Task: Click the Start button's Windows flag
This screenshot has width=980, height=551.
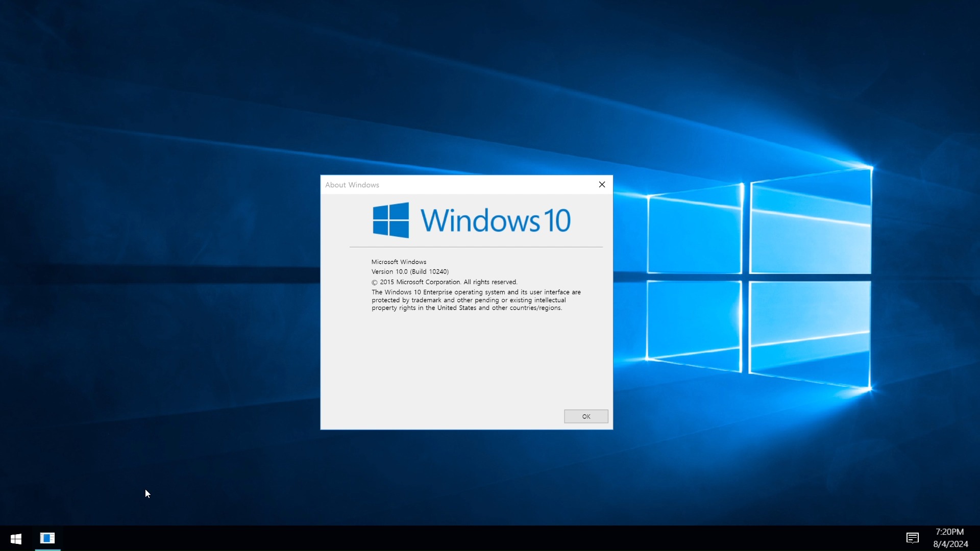Action: (x=15, y=538)
